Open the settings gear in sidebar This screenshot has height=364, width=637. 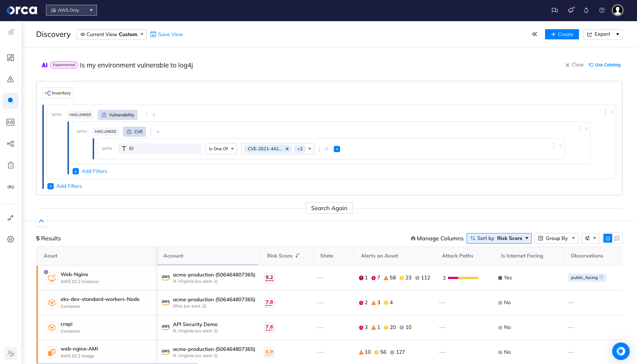pos(11,239)
